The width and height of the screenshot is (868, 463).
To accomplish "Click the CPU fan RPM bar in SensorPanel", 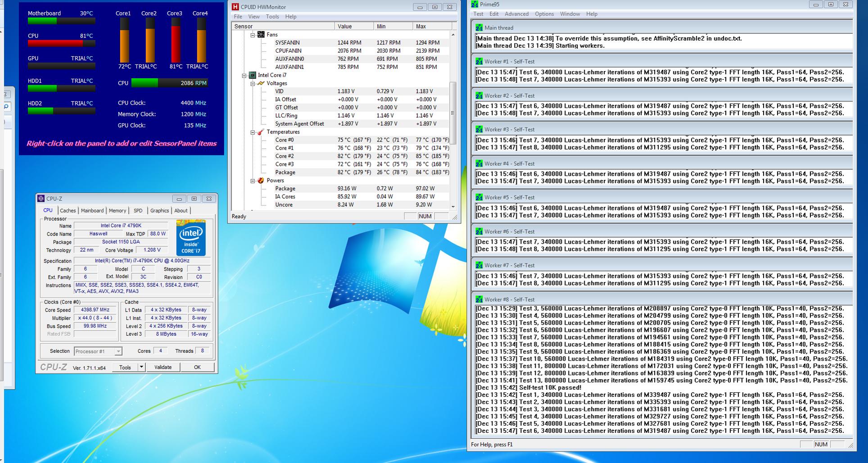I will tap(169, 83).
